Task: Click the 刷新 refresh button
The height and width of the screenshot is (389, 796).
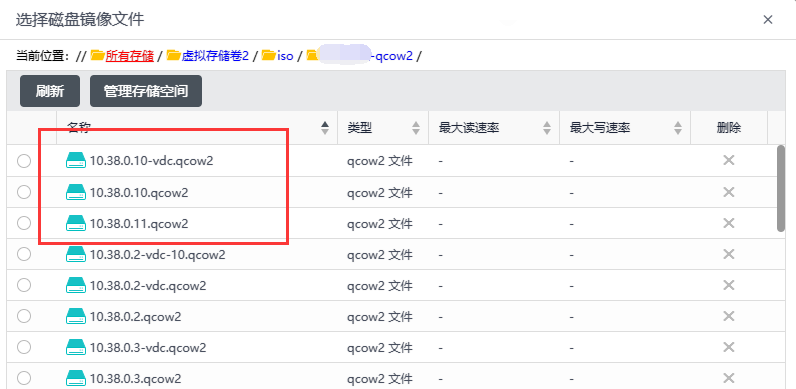Action: [50, 91]
